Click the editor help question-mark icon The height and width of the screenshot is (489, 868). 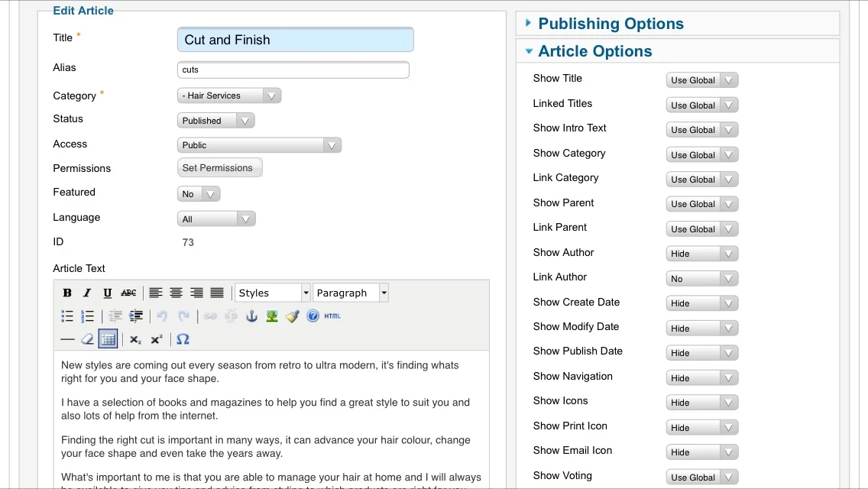pyautogui.click(x=313, y=316)
